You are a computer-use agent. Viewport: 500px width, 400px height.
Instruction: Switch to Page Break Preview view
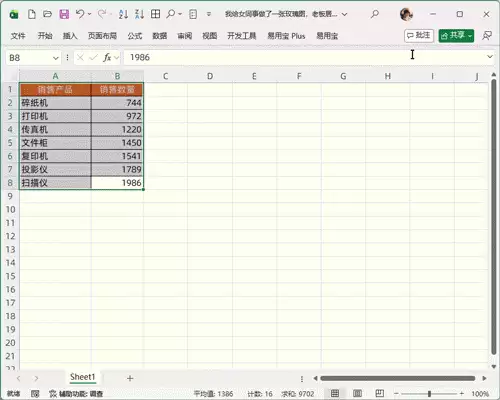[x=380, y=393]
